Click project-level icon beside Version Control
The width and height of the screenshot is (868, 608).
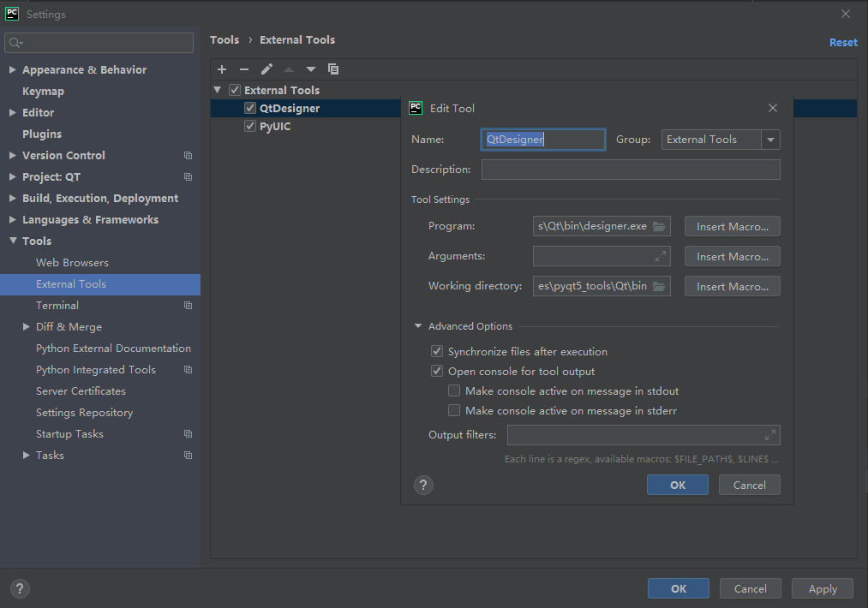click(189, 156)
